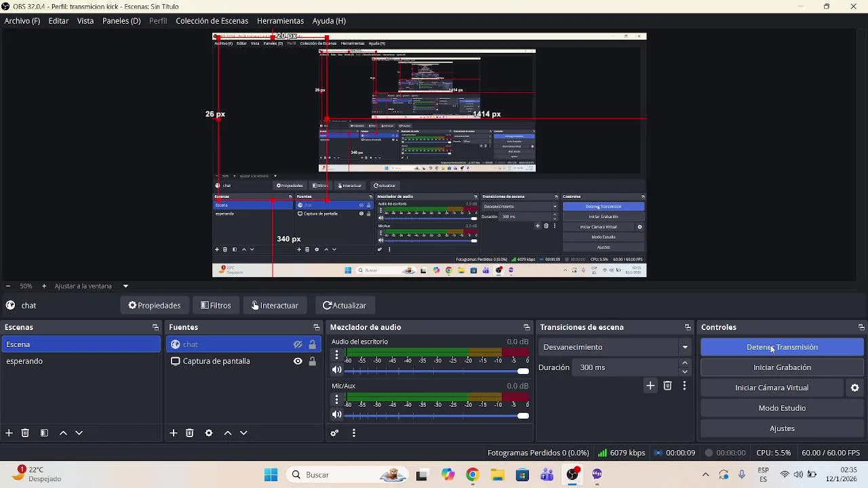This screenshot has width=868, height=488.
Task: Open Google Chrome from taskbar
Action: click(x=473, y=474)
